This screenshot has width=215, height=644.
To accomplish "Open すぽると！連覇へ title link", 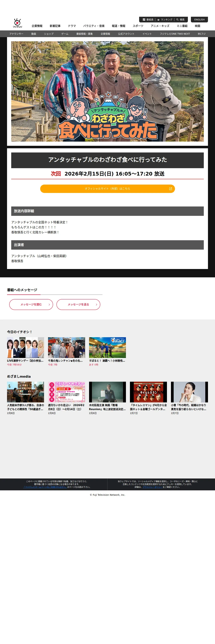I will click(107, 360).
